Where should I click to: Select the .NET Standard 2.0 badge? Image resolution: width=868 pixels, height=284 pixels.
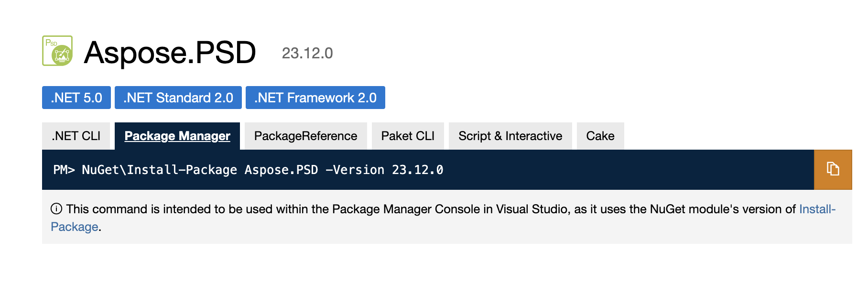178,98
